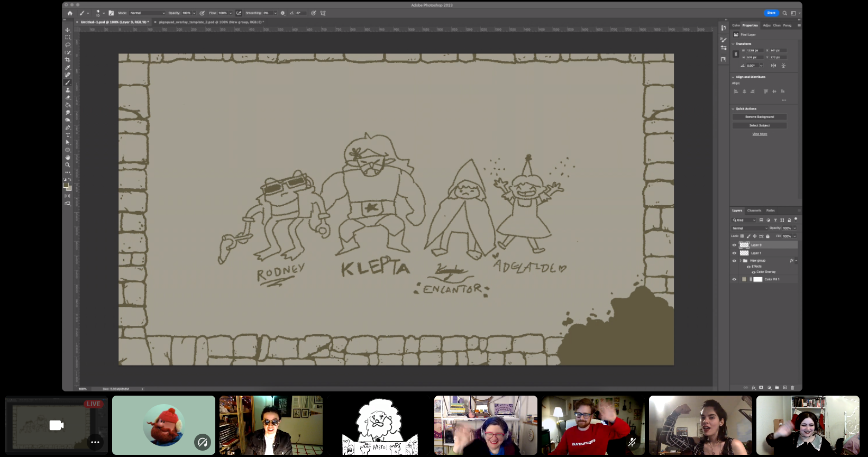Select the Clone Stamp tool
Screen dimensions: 868x457
point(68,90)
